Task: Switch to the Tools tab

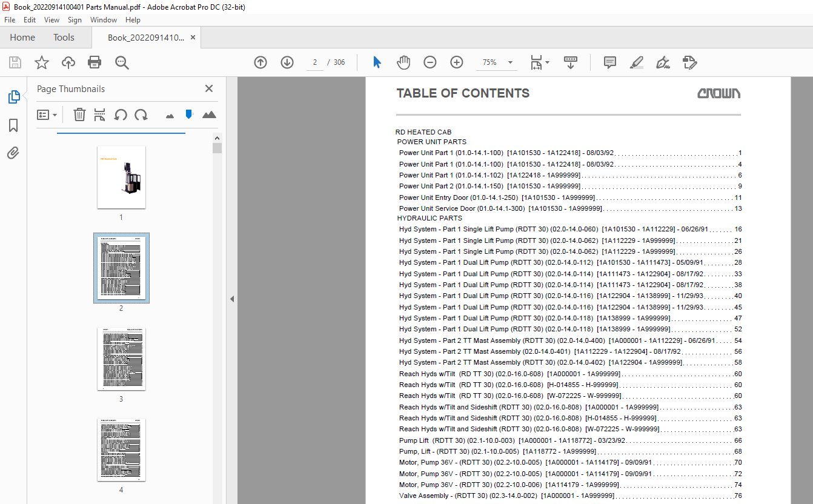Action: [64, 38]
